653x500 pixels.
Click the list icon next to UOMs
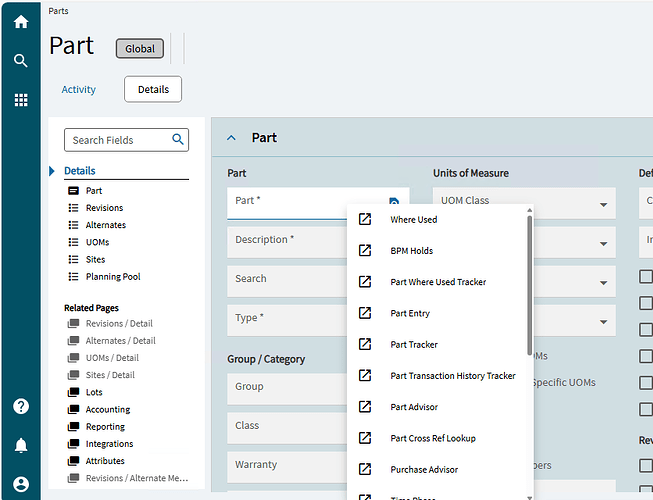pos(73,242)
